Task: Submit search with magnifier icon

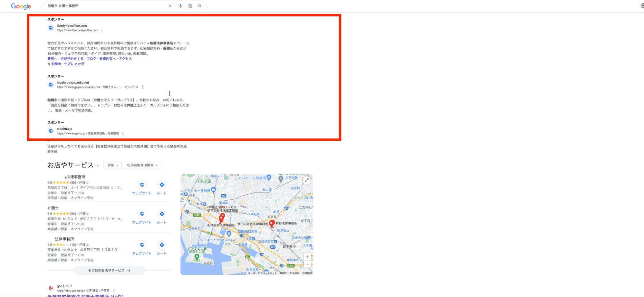Action: coord(200,6)
